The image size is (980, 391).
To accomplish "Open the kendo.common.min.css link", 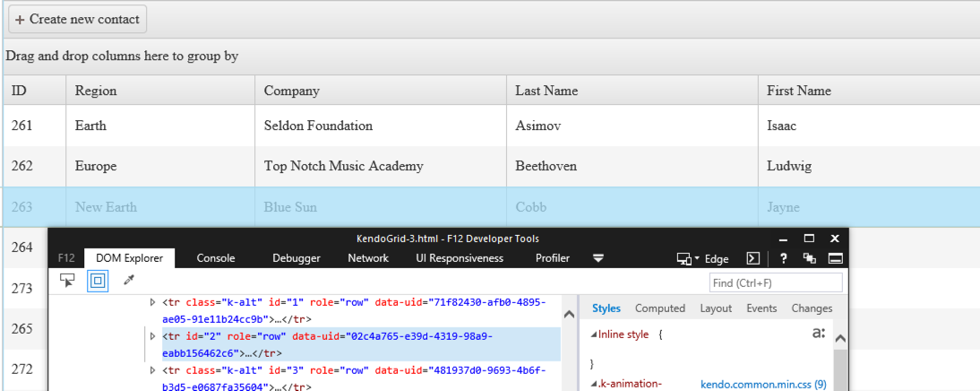I will pos(763,384).
